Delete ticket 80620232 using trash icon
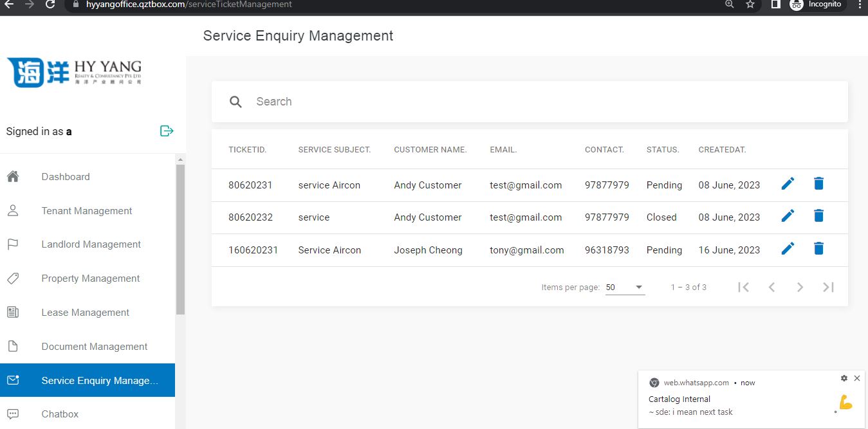This screenshot has width=868, height=429. tap(818, 216)
